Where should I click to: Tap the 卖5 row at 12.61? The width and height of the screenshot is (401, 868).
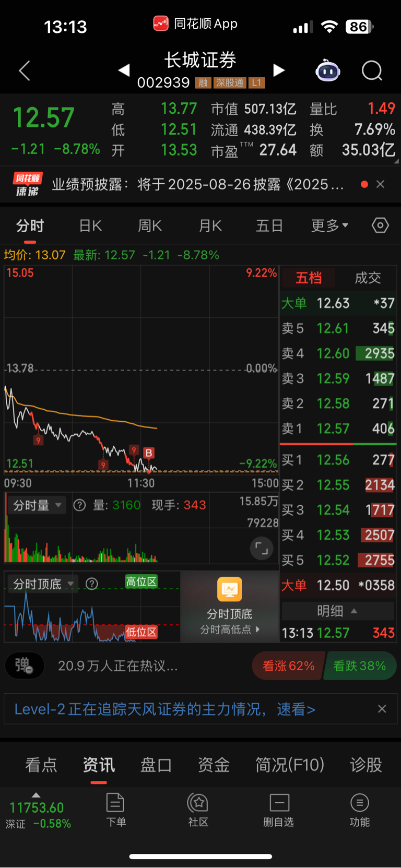(338, 328)
